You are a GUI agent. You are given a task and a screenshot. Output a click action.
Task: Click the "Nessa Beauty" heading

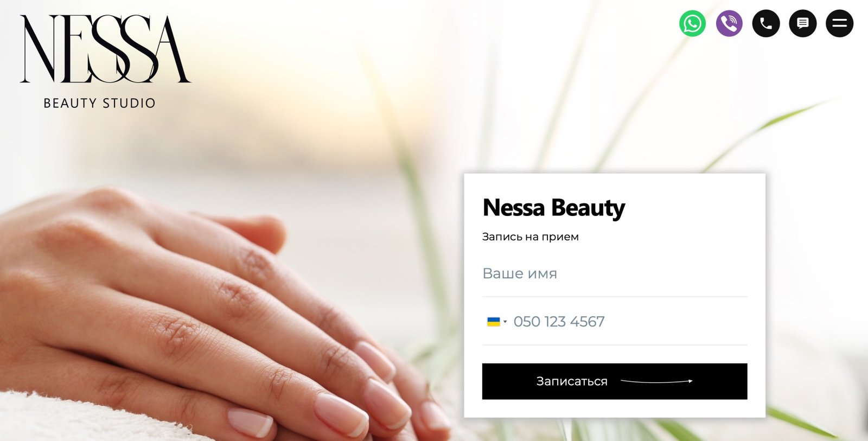click(553, 208)
